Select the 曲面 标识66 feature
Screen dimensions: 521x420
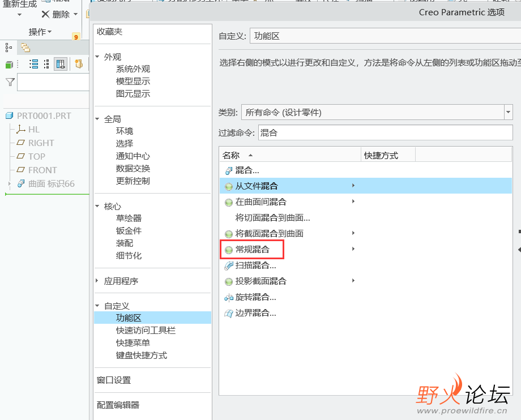tap(51, 183)
